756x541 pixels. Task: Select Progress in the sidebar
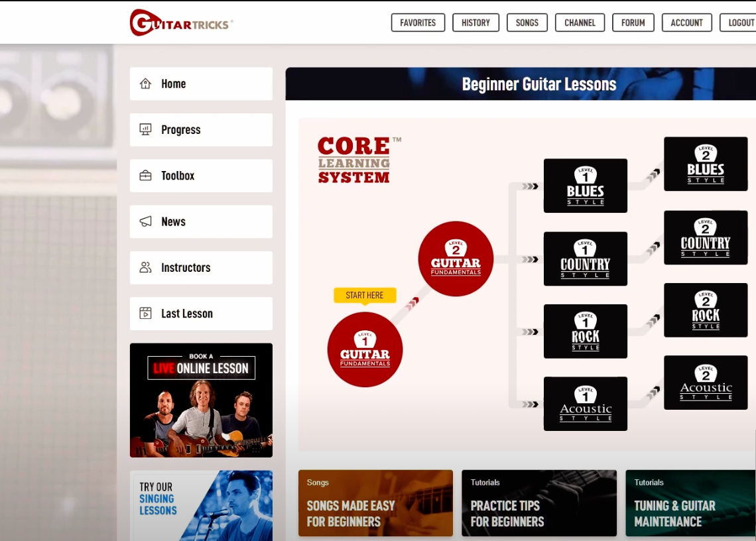[x=201, y=130]
